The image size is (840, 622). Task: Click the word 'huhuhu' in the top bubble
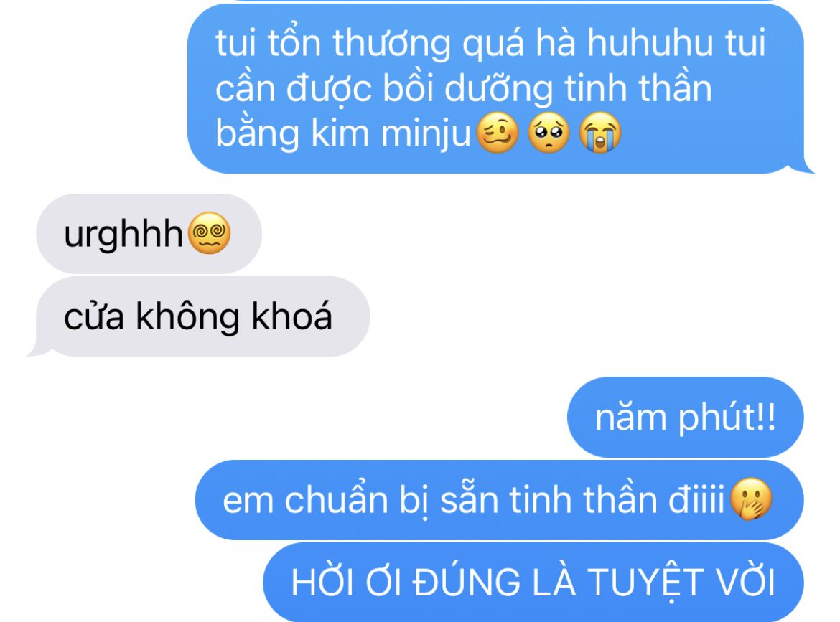(650, 43)
